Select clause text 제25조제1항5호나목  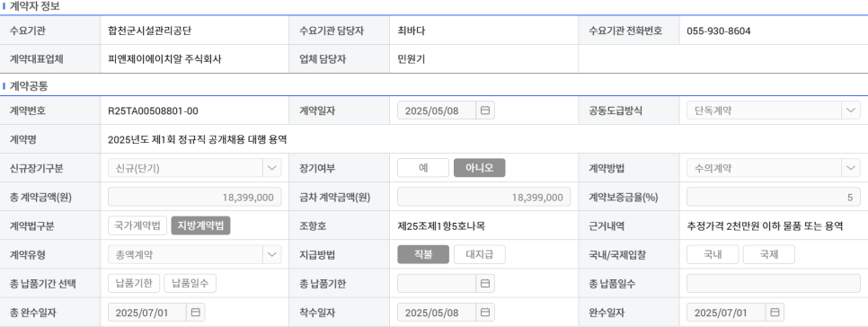[x=441, y=225]
